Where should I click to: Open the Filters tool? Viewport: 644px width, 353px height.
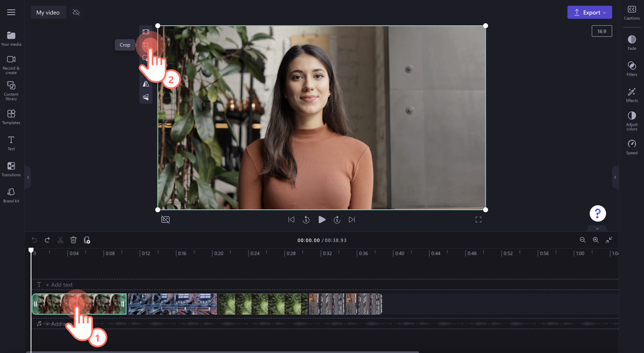(x=632, y=69)
